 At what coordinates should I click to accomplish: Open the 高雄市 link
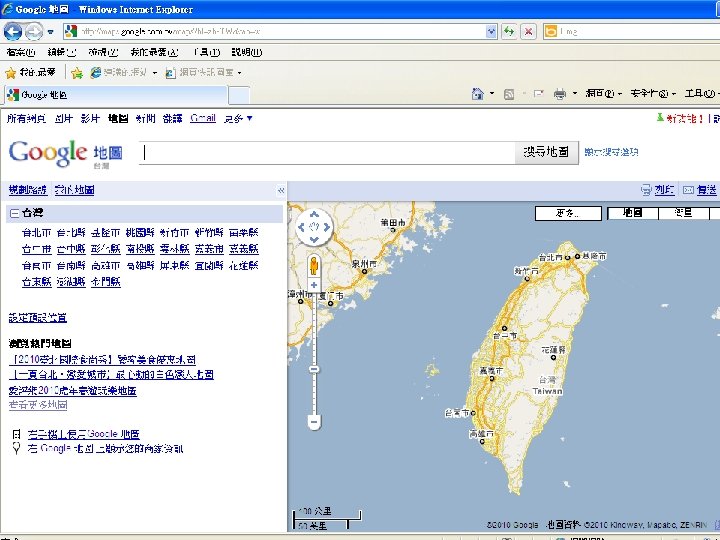click(x=106, y=265)
